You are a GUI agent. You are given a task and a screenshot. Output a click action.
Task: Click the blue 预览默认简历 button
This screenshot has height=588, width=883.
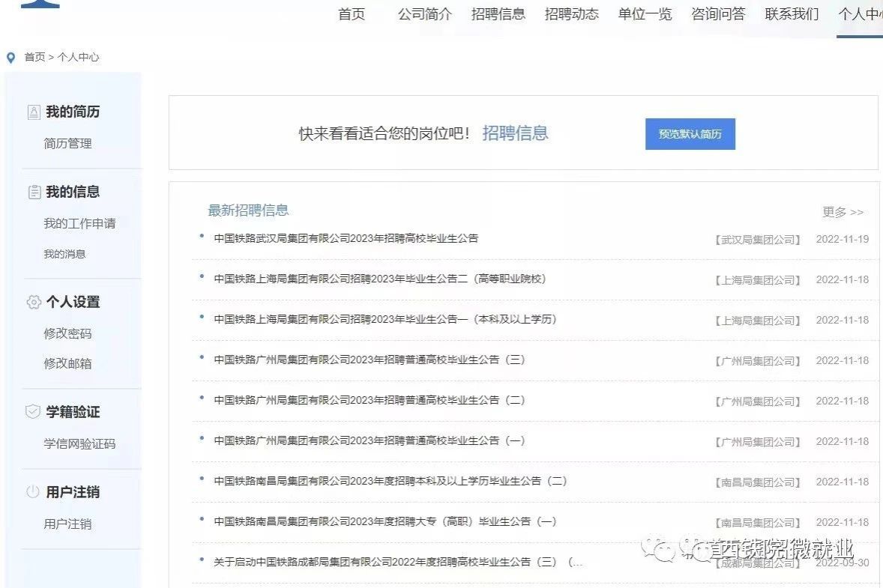coord(690,134)
